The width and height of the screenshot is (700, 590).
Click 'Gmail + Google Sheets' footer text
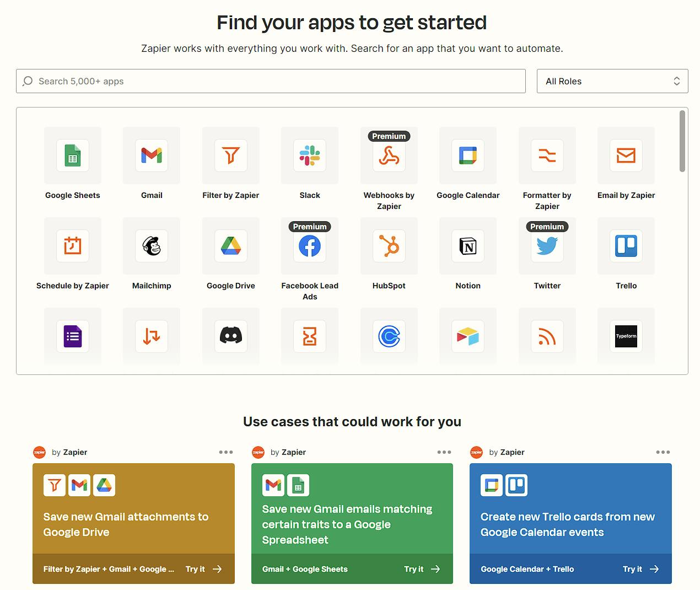point(305,569)
